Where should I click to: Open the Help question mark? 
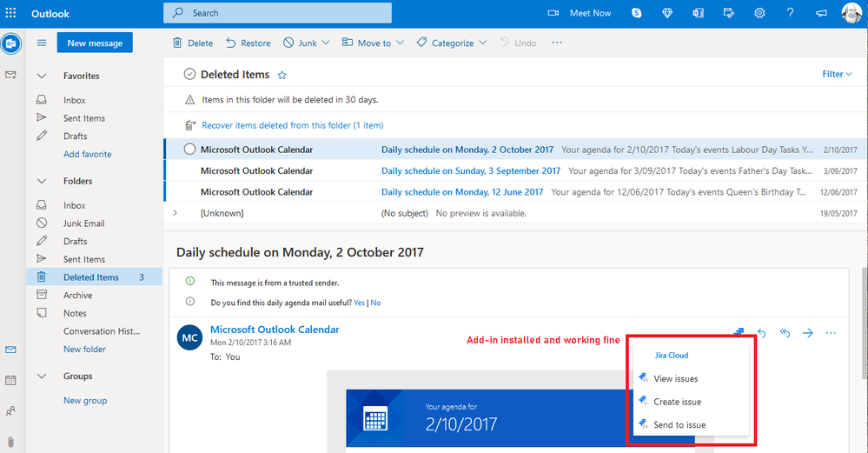click(x=790, y=13)
